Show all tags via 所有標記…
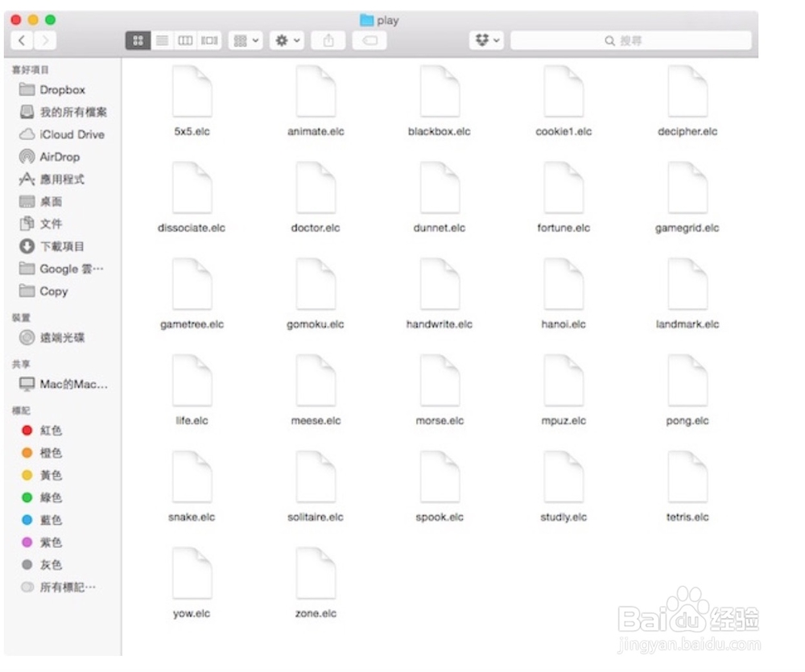This screenshot has width=805, height=672. [x=58, y=587]
